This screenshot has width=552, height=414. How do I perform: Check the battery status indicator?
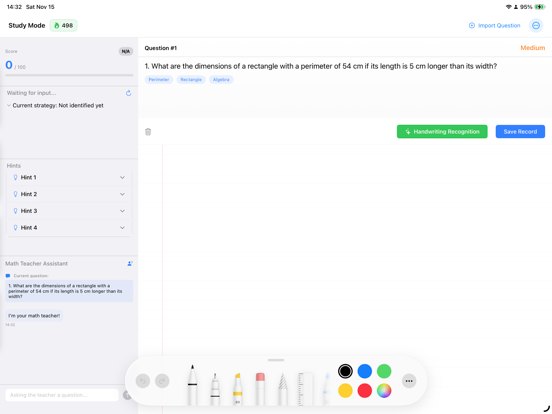tap(540, 7)
